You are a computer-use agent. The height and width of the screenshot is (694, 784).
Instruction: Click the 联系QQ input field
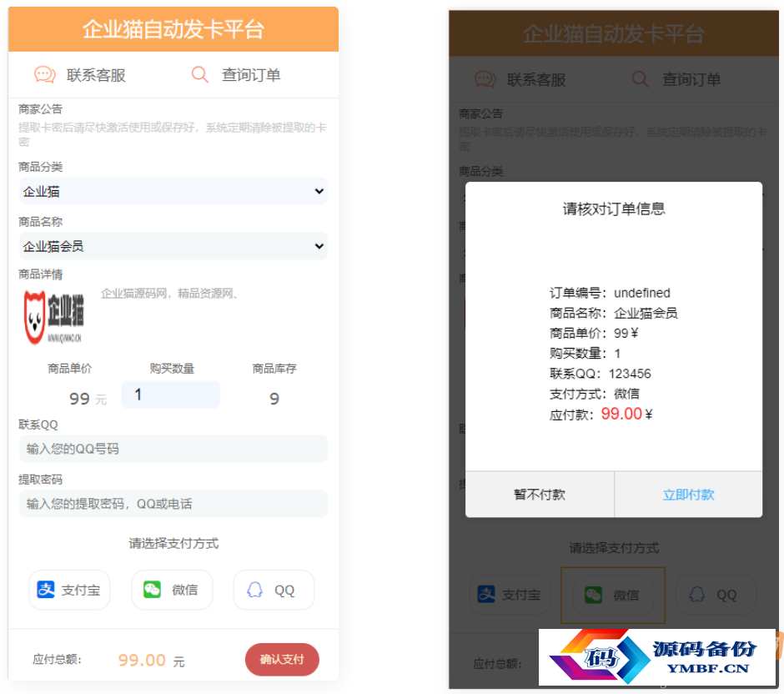click(x=173, y=449)
